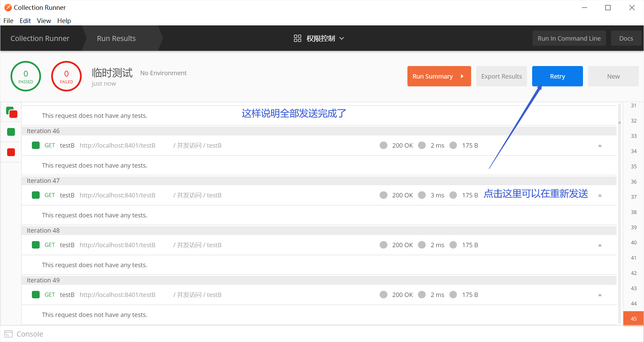Open the File menu

click(8, 21)
